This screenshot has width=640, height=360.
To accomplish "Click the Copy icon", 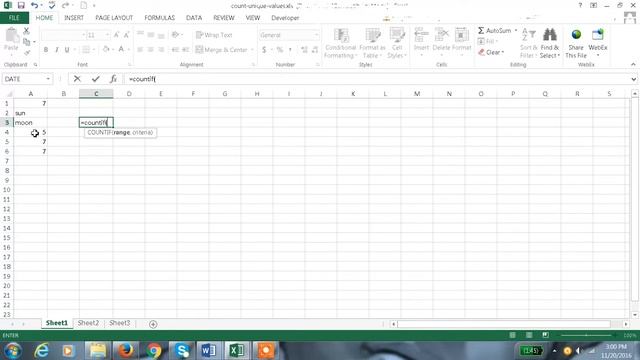I will (27, 42).
